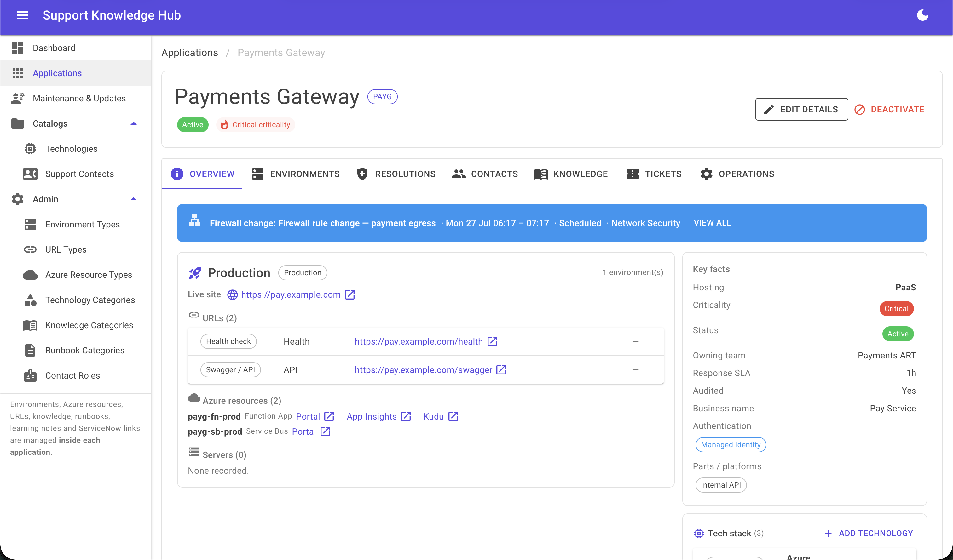
Task: Click the servers icon beside Servers (0)
Action: pyautogui.click(x=194, y=452)
